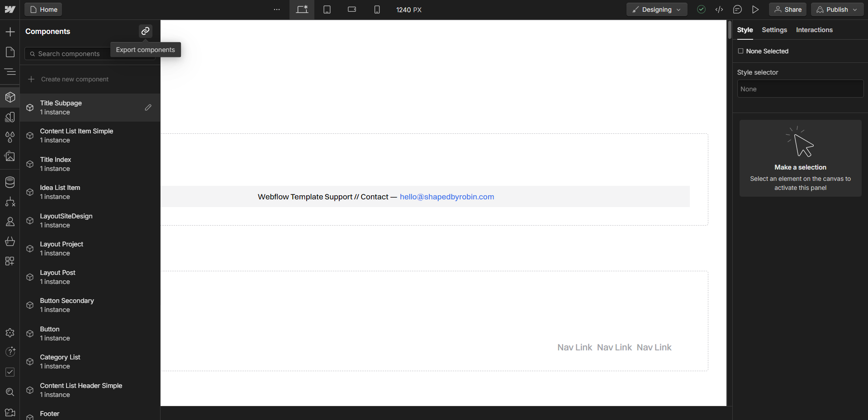Image resolution: width=868 pixels, height=420 pixels.
Task: Open the Add Elements panel
Action: [10, 32]
